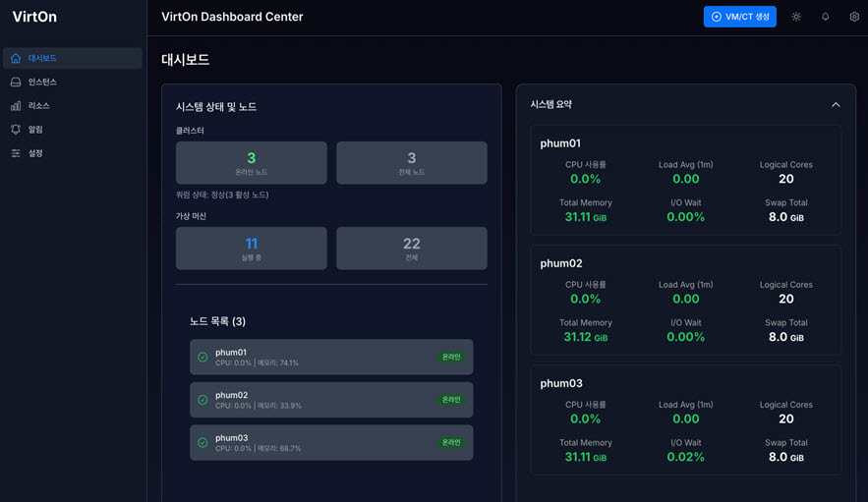Click the home icon beside 대시보드

tap(16, 59)
